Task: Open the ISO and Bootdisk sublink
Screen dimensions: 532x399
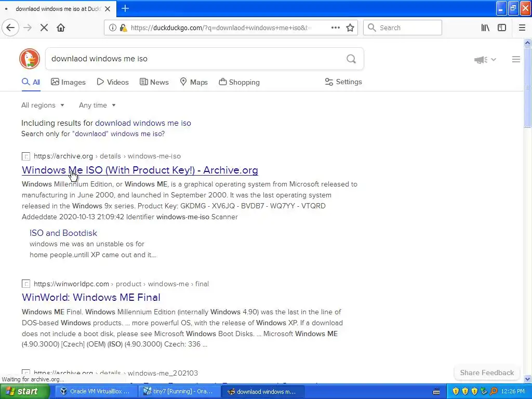Action: coord(63,233)
